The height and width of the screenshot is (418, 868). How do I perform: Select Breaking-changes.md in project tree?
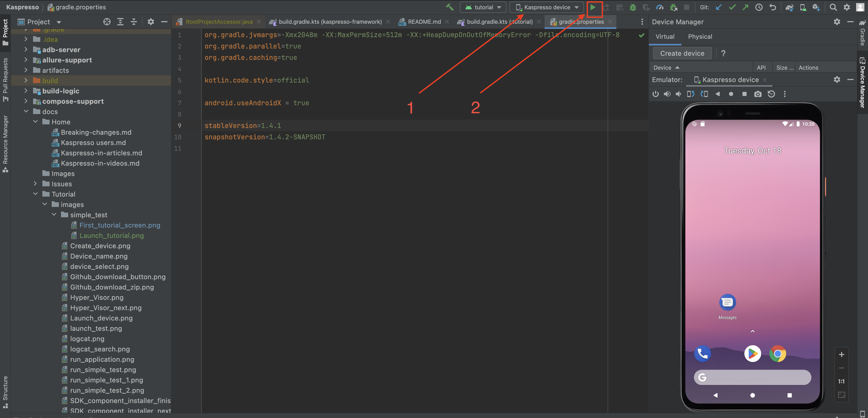coord(96,132)
